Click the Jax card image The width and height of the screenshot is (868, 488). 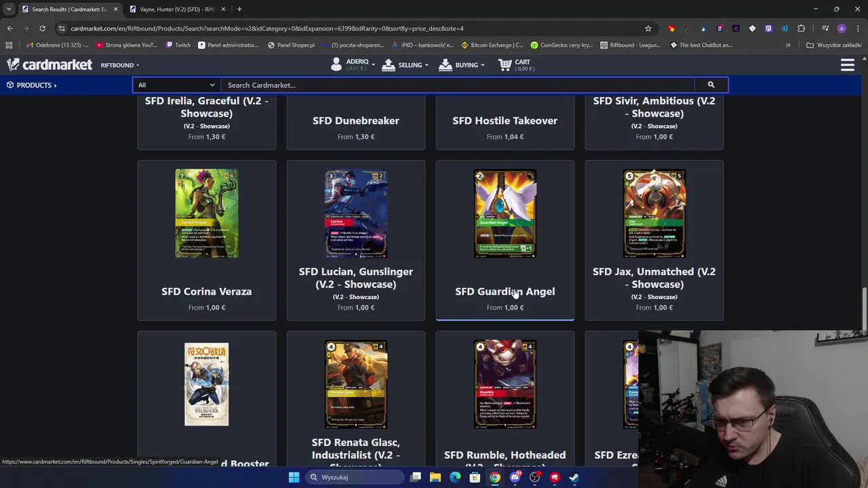click(654, 213)
